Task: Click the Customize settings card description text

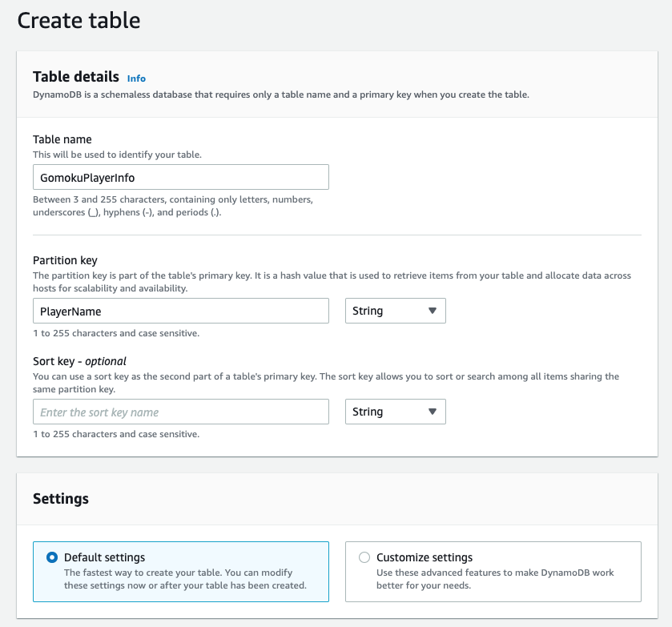Action: coord(495,579)
